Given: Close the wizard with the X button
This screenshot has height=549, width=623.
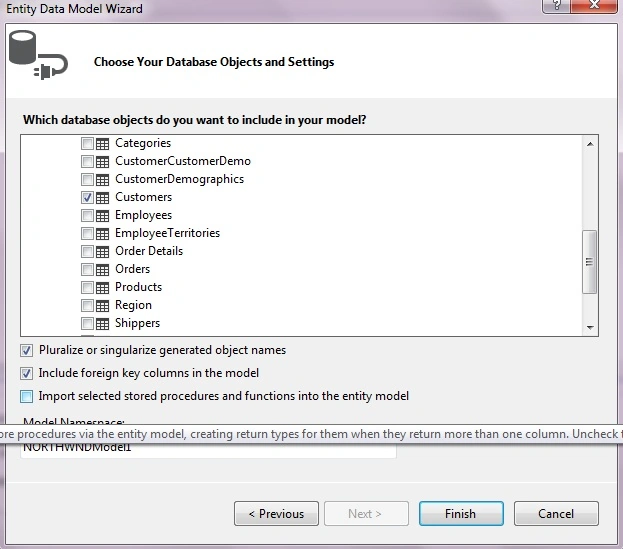Looking at the screenshot, I should (594, 6).
